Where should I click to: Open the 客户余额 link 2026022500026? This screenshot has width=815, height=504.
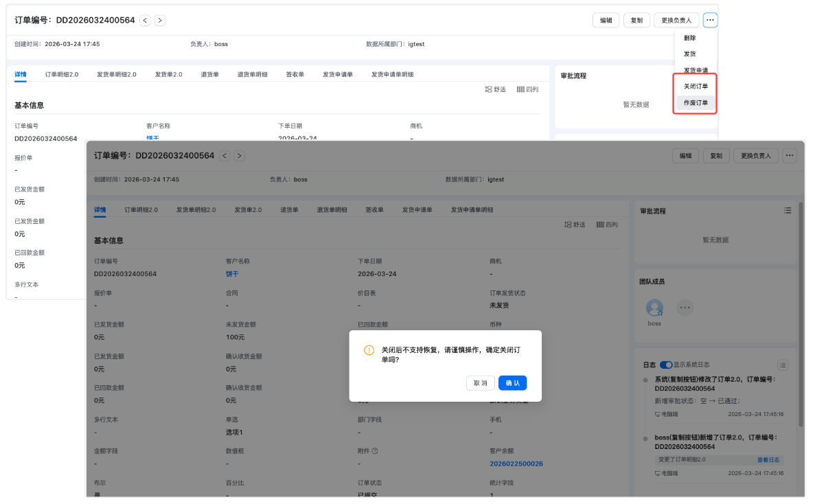tap(516, 464)
